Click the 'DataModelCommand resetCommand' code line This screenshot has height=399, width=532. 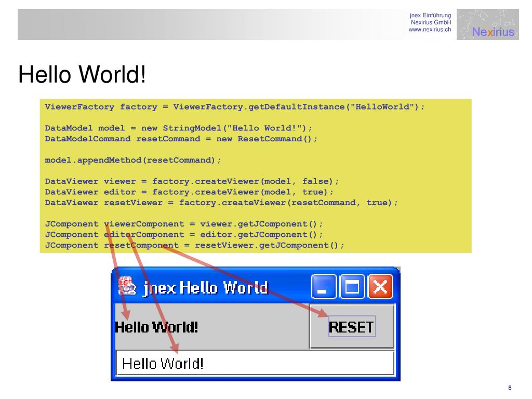(x=181, y=139)
